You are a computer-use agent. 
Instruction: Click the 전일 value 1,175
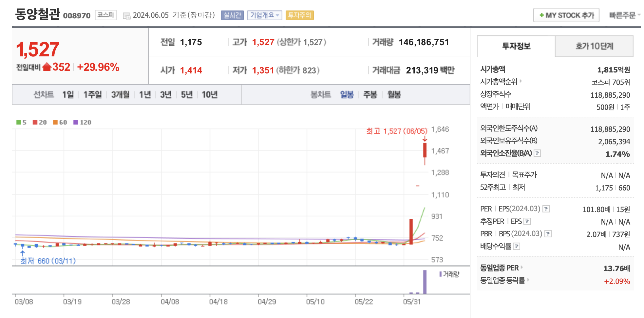[x=191, y=42]
